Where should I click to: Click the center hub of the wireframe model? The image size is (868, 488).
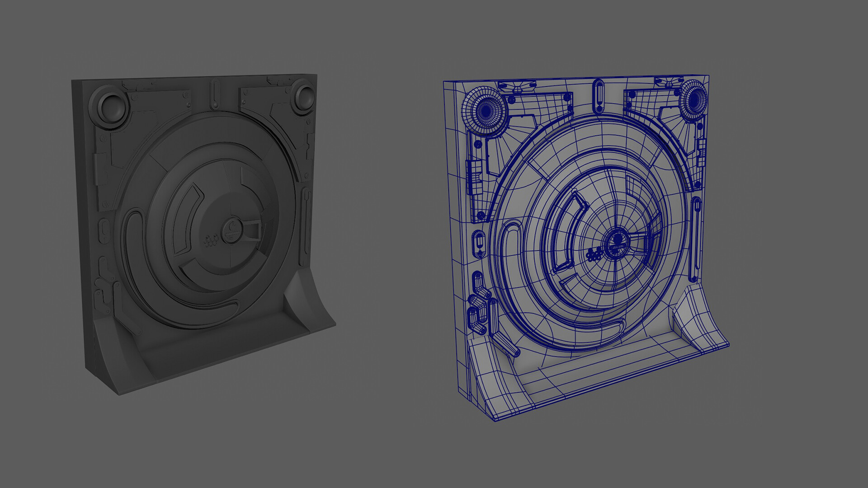coord(617,243)
